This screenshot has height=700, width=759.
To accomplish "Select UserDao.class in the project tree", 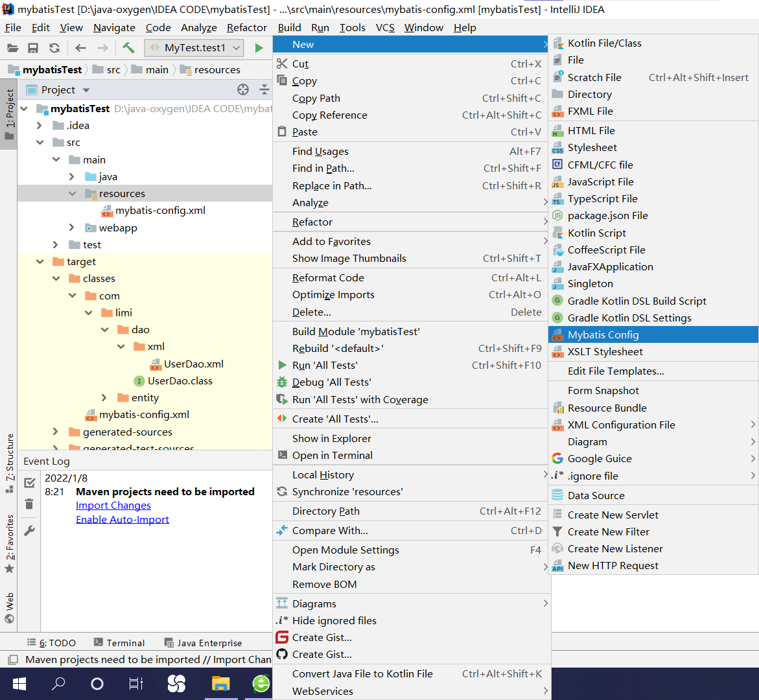I will 173,381.
